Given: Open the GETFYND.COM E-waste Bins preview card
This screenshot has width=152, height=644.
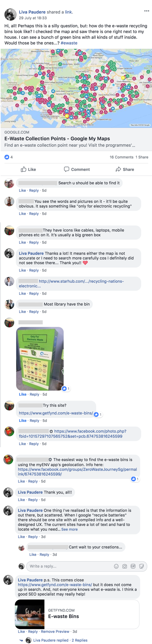Looking at the screenshot, I should (77, 614).
